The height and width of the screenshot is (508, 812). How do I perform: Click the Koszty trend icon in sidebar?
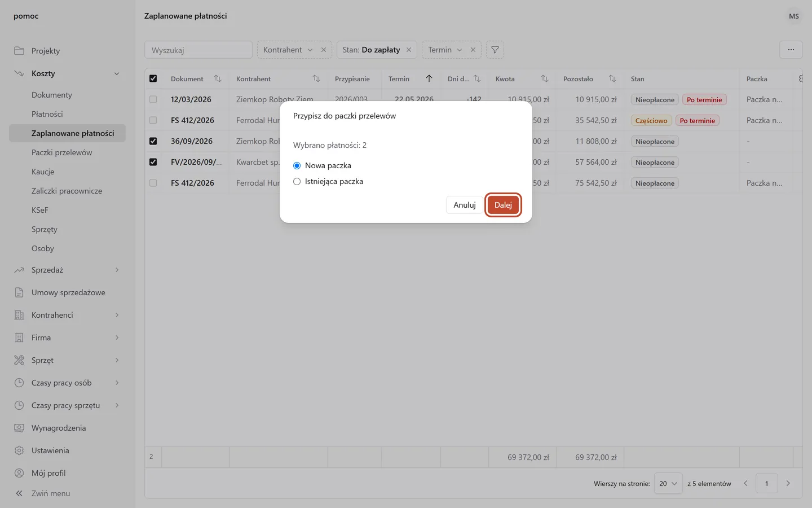tap(19, 73)
